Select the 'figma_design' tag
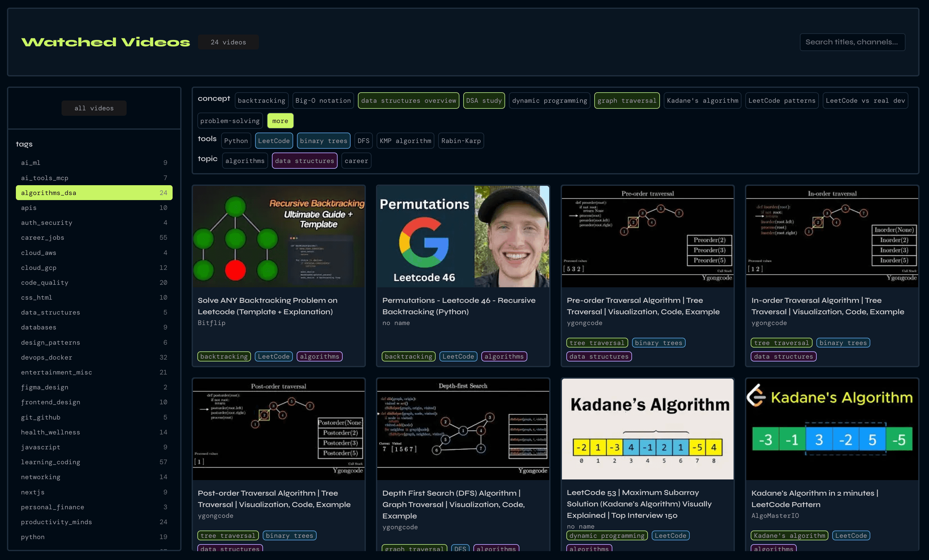Screen dimensions: 929x560 click(94, 387)
